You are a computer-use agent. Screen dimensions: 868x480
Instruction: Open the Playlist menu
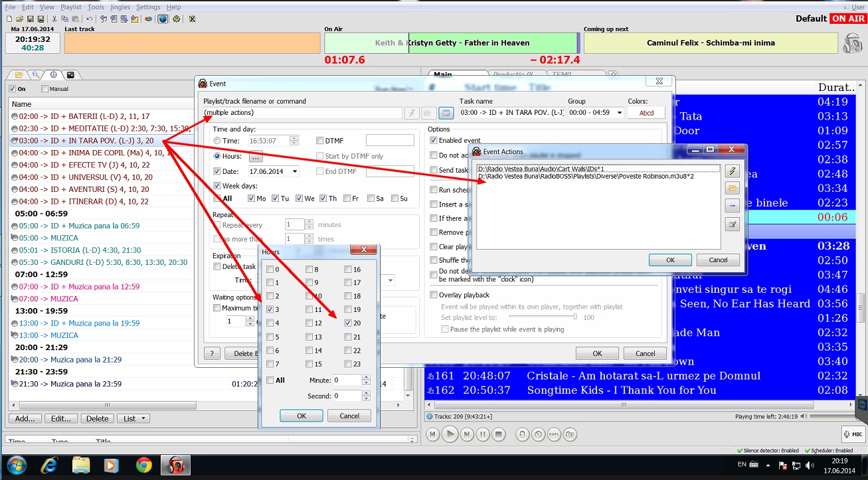(x=71, y=7)
